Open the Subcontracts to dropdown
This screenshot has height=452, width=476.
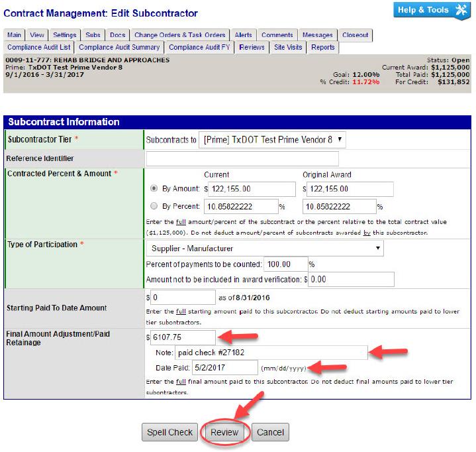pos(272,140)
